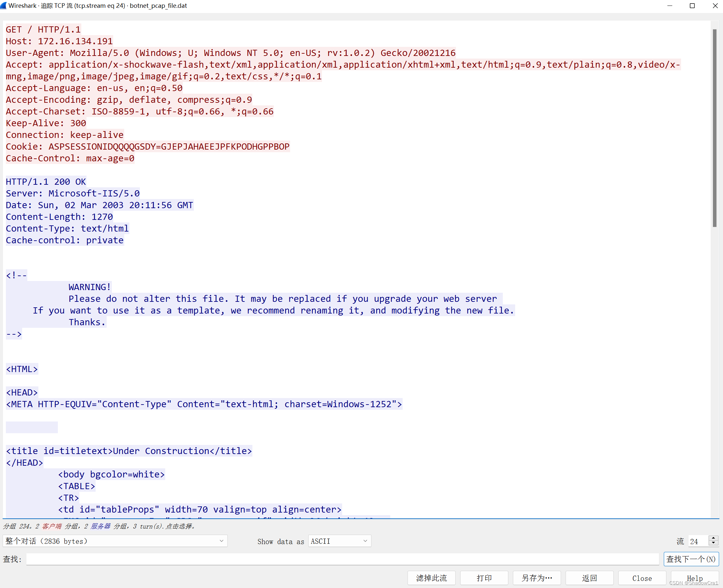Viewport: 723px width, 588px height.
Task: Open the Show data as ASCII dropdown
Action: pos(339,541)
